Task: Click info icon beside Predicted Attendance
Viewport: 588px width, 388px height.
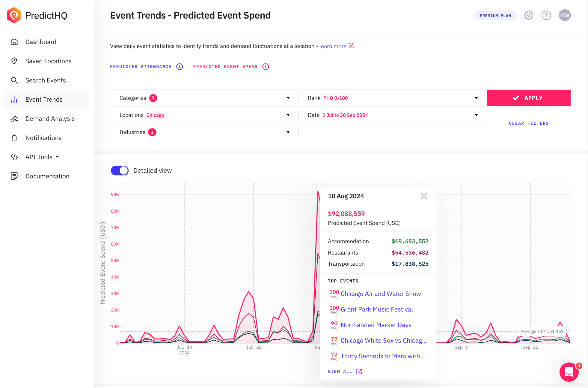Action: click(180, 67)
